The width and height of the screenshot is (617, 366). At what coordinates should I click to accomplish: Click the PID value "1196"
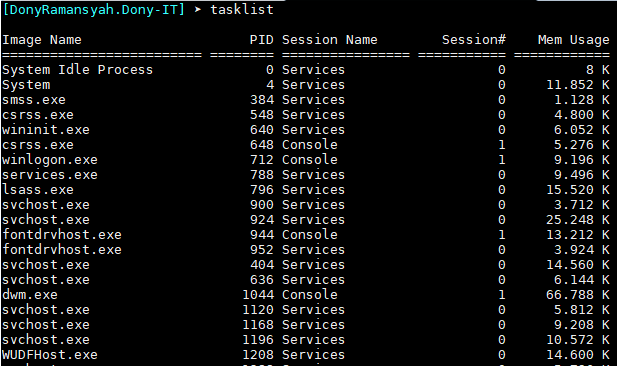[258, 340]
